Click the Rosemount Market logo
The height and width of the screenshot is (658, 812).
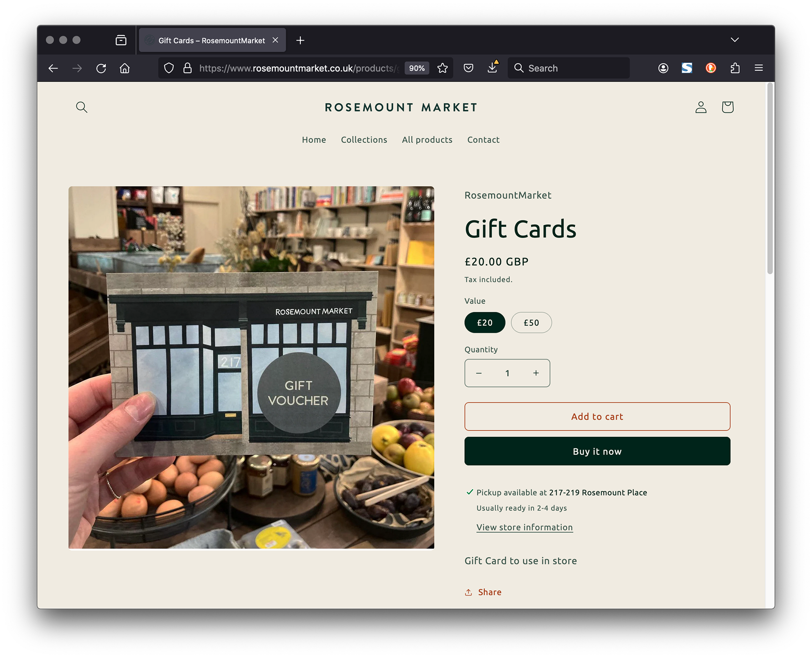coord(401,107)
